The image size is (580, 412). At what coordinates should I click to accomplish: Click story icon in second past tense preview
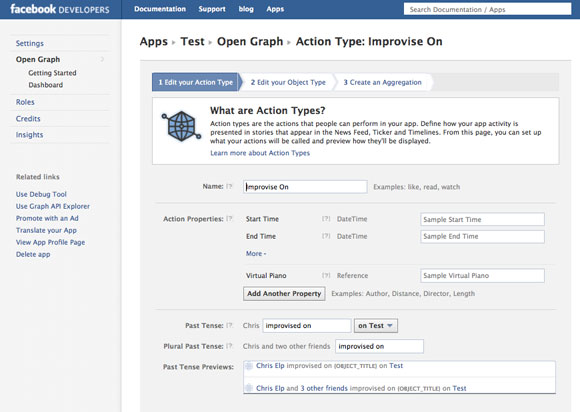[249, 388]
